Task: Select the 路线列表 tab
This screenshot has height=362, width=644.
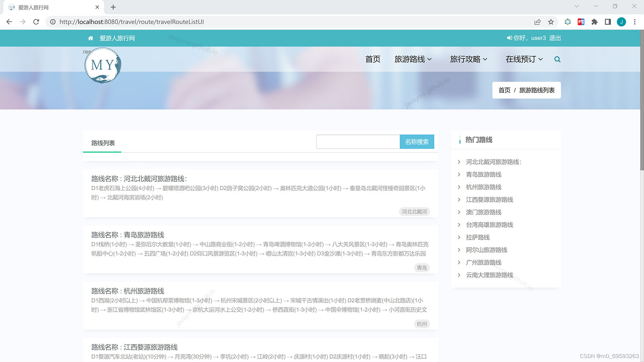Action: (x=103, y=143)
